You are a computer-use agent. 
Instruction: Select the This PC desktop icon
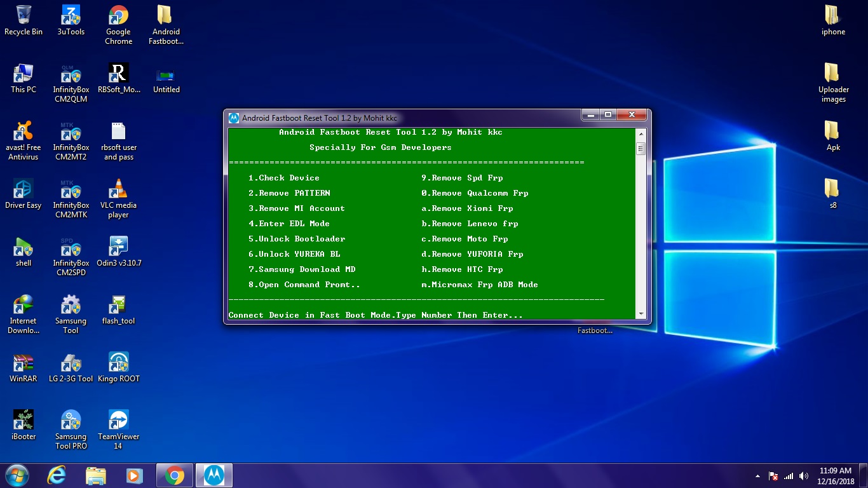[x=24, y=78]
